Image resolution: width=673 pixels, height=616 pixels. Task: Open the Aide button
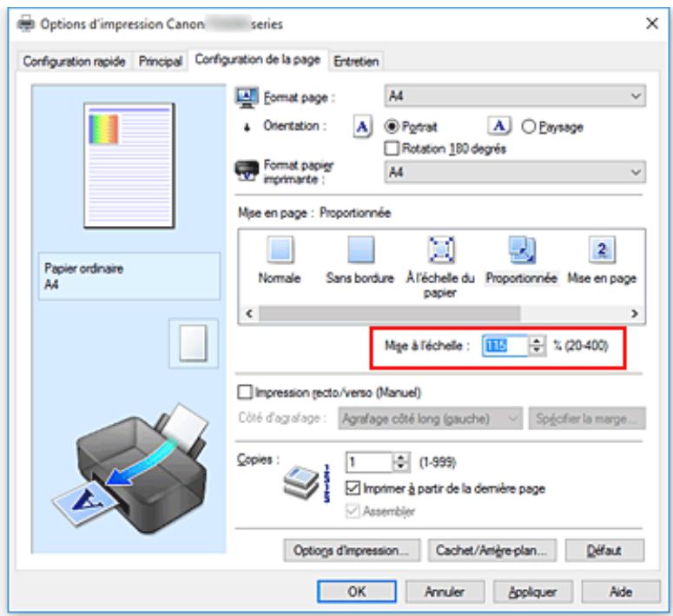pyautogui.click(x=621, y=592)
